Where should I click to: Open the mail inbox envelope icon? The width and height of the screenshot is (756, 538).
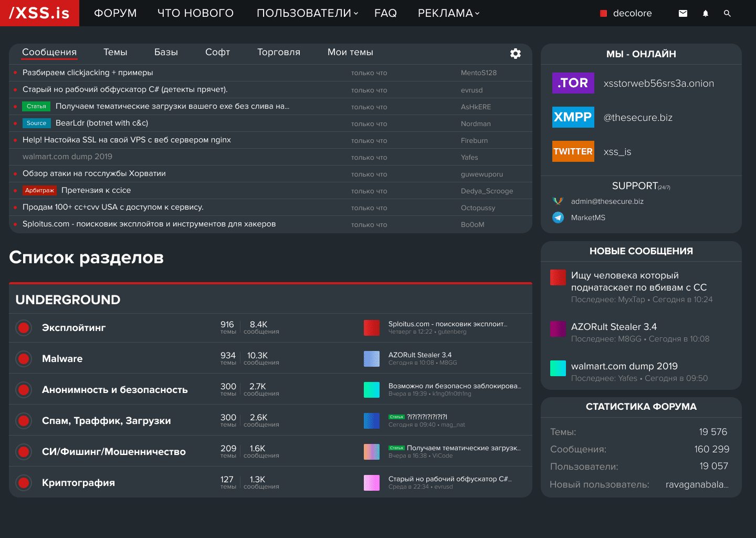[682, 13]
